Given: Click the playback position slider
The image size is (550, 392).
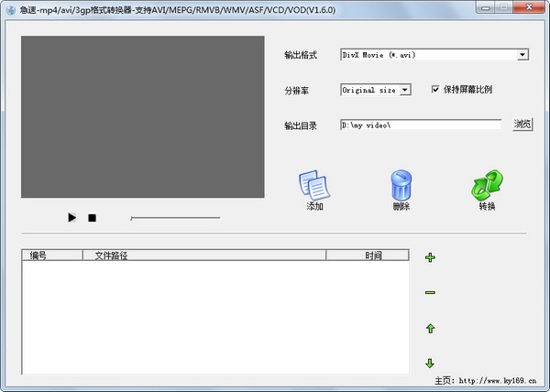Looking at the screenshot, I should coord(175,218).
